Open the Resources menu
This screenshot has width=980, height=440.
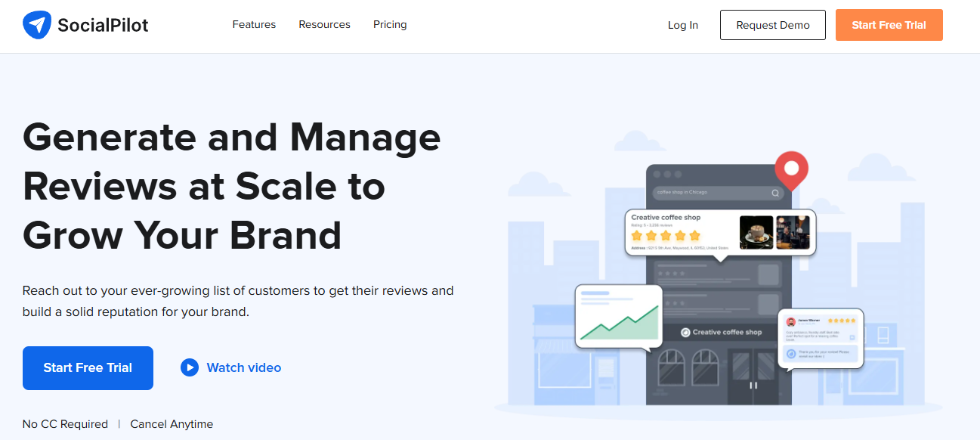pos(324,25)
